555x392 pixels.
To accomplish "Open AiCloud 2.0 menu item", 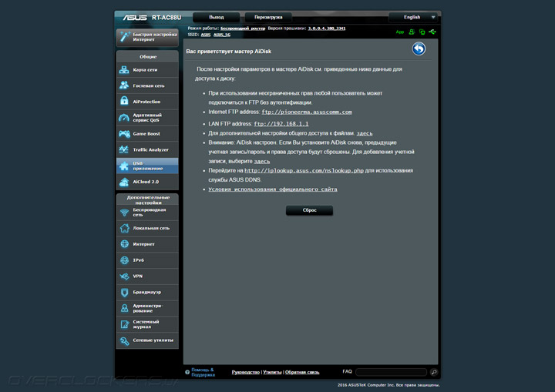I will point(147,182).
